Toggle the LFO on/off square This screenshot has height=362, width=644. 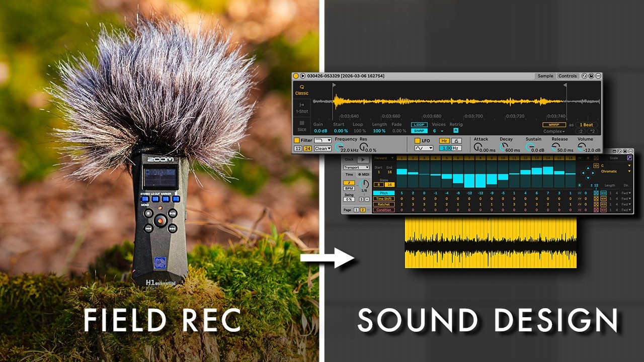coord(417,140)
